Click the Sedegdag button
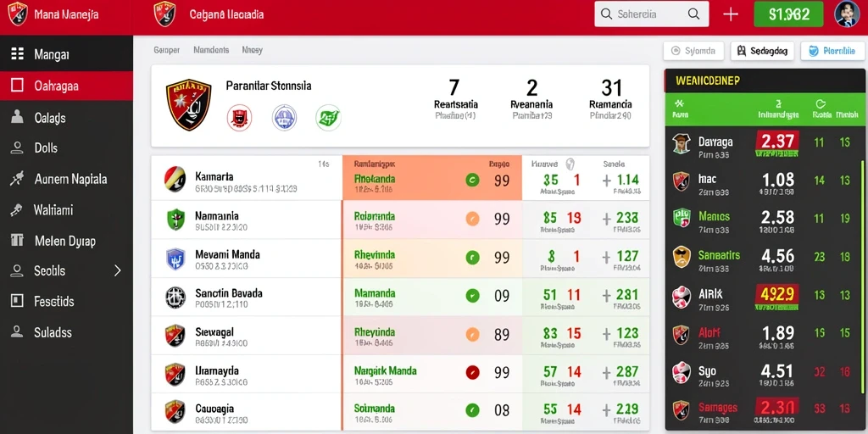868x434 pixels. (x=762, y=51)
